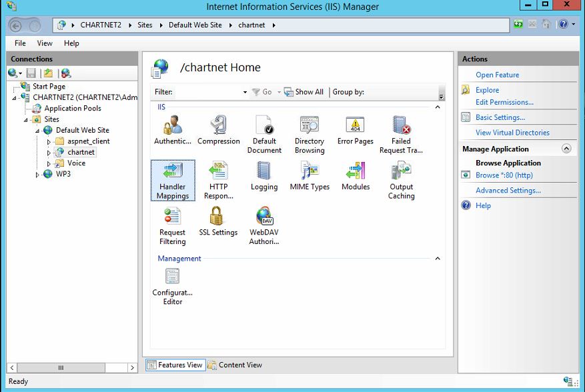
Task: Select WebDAV Authoring Rules icon
Action: [264, 226]
